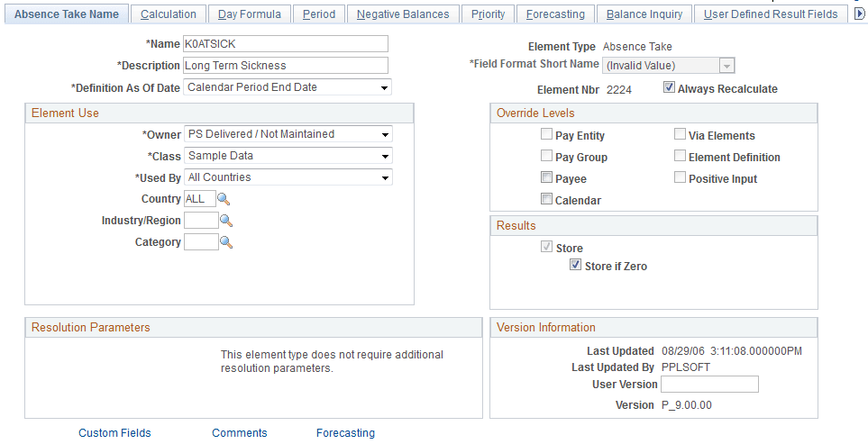Image resolution: width=868 pixels, height=444 pixels.
Task: Open the Comments link
Action: coord(239,433)
